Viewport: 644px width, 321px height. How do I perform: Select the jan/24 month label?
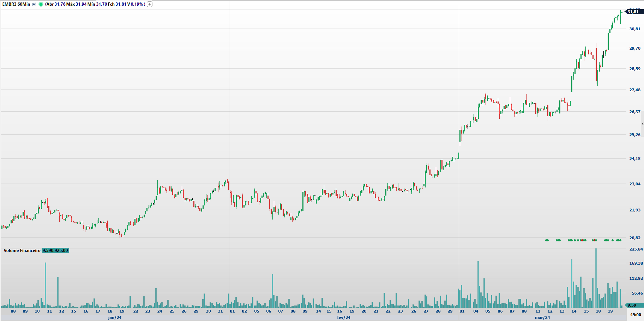[115, 317]
